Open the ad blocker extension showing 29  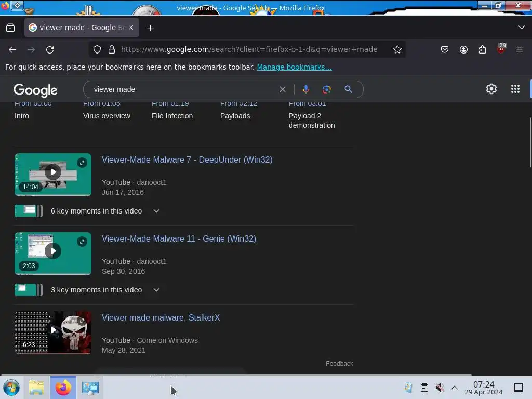click(501, 49)
